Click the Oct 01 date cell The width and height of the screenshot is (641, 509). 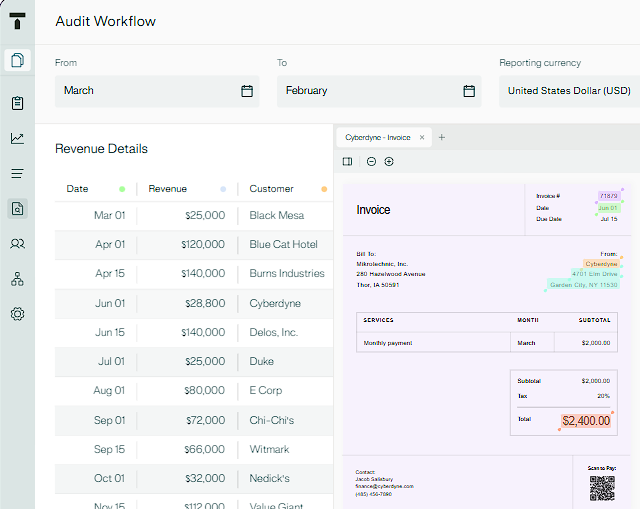pyautogui.click(x=109, y=478)
